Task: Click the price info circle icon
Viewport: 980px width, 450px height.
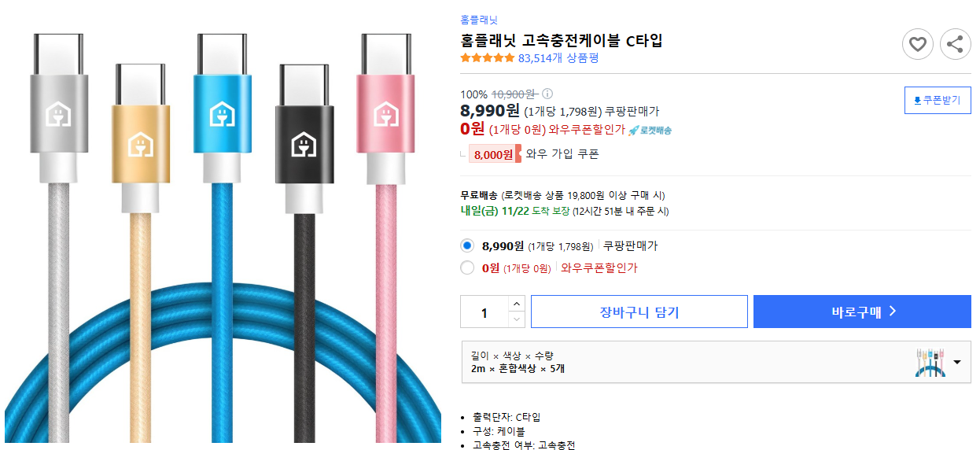Action: click(x=547, y=94)
